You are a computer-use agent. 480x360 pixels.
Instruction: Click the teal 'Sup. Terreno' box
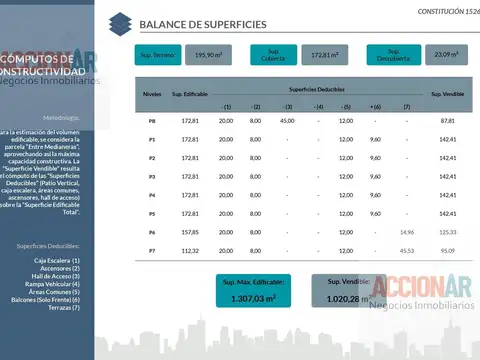[x=158, y=55]
